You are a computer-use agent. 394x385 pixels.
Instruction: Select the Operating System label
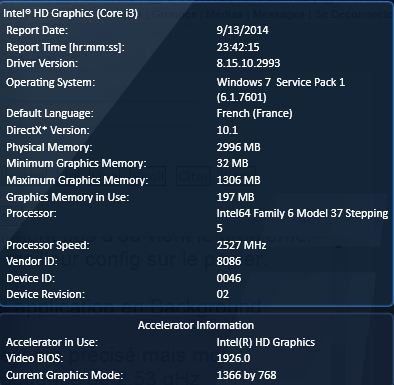(51, 82)
